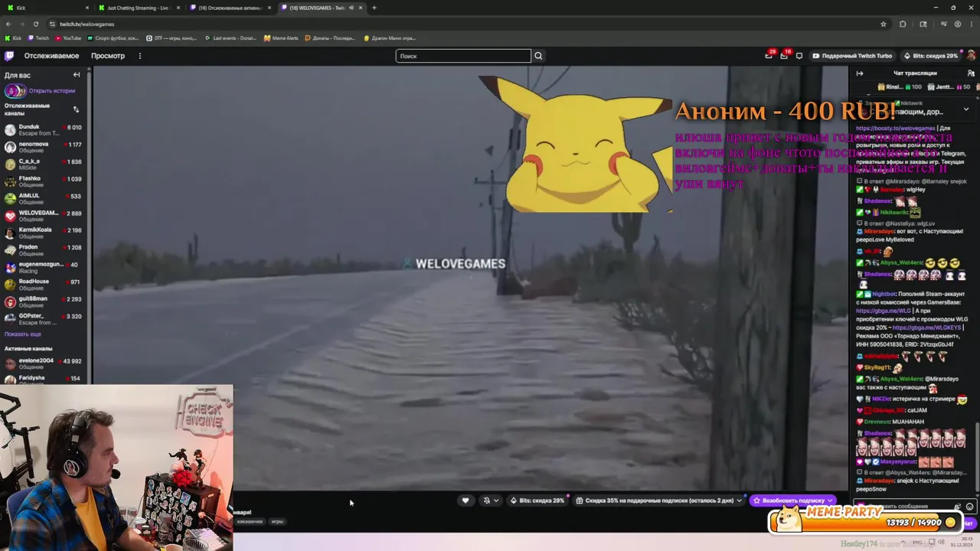Open 'Просмотр' nav item
Screen dimensions: 980x551
(x=108, y=56)
